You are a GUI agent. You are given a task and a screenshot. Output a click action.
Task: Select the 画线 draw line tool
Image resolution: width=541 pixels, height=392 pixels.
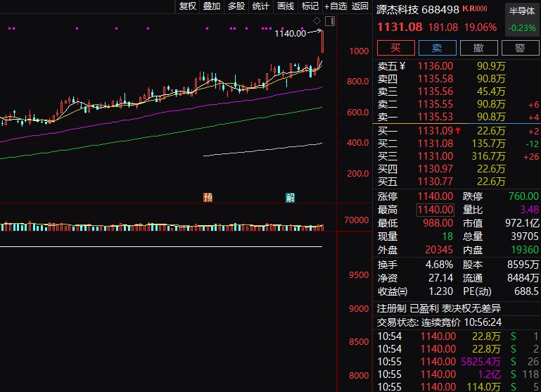coord(285,6)
